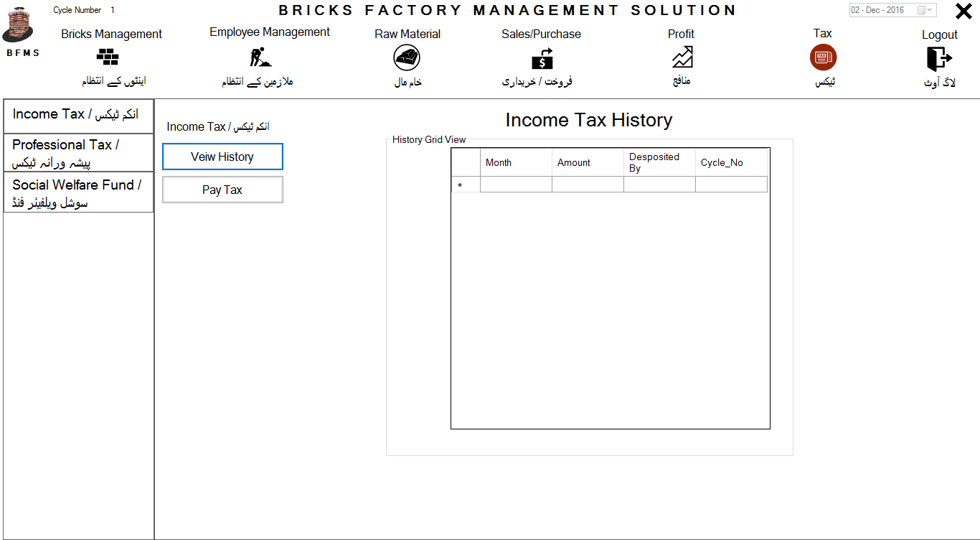This screenshot has height=540, width=980.
Task: Click the red Tax icon
Action: click(x=823, y=57)
